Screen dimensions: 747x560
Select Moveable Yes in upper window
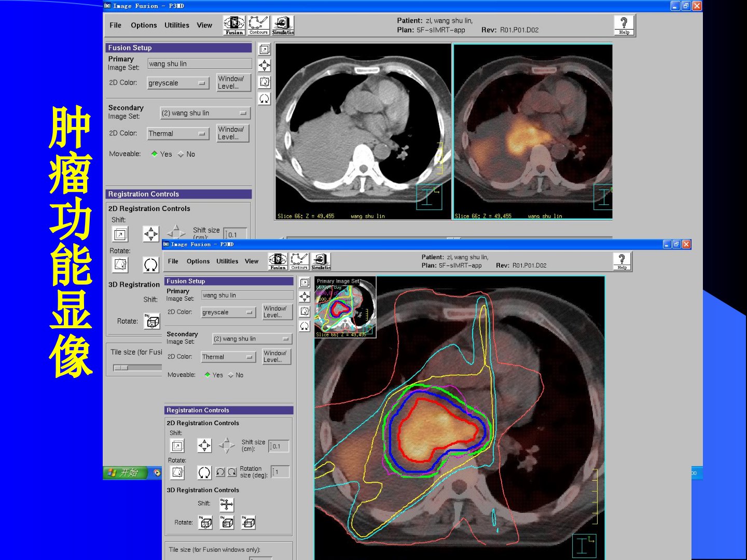pos(155,154)
